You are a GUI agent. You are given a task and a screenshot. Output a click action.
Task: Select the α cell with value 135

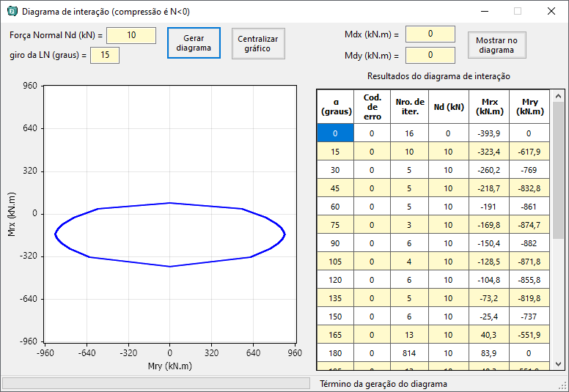pyautogui.click(x=336, y=298)
